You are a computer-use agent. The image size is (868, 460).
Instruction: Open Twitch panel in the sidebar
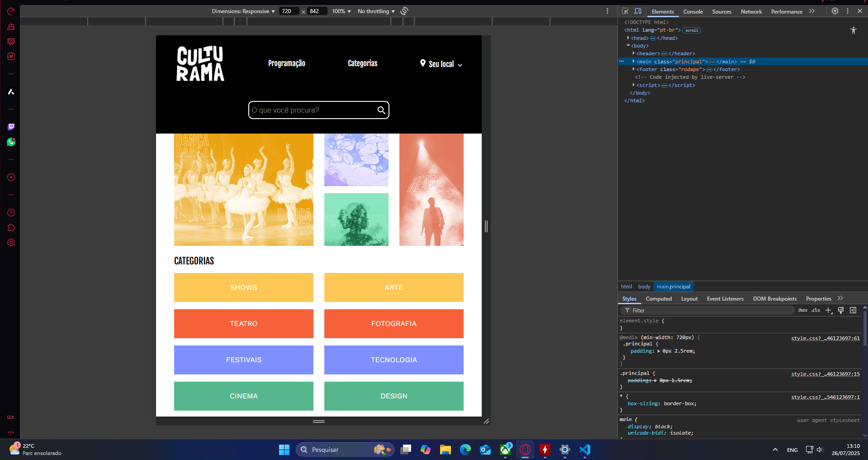pos(11,127)
